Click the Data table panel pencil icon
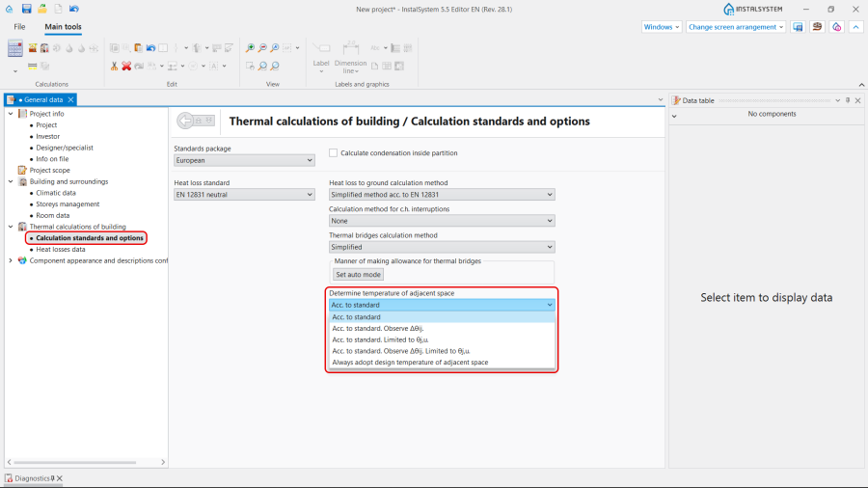The height and width of the screenshot is (488, 868). coord(676,100)
